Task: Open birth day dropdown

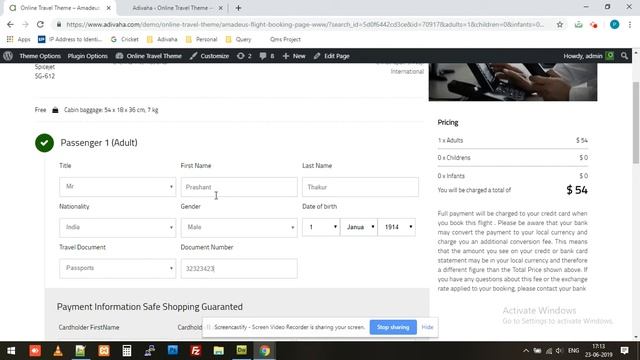Action: click(x=321, y=227)
